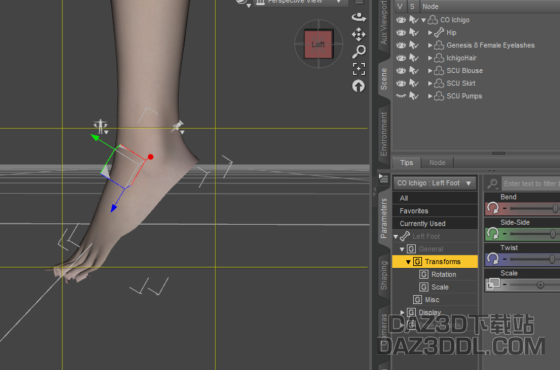
Task: Toggle selectability arrow for Hip node
Action: pyautogui.click(x=414, y=32)
